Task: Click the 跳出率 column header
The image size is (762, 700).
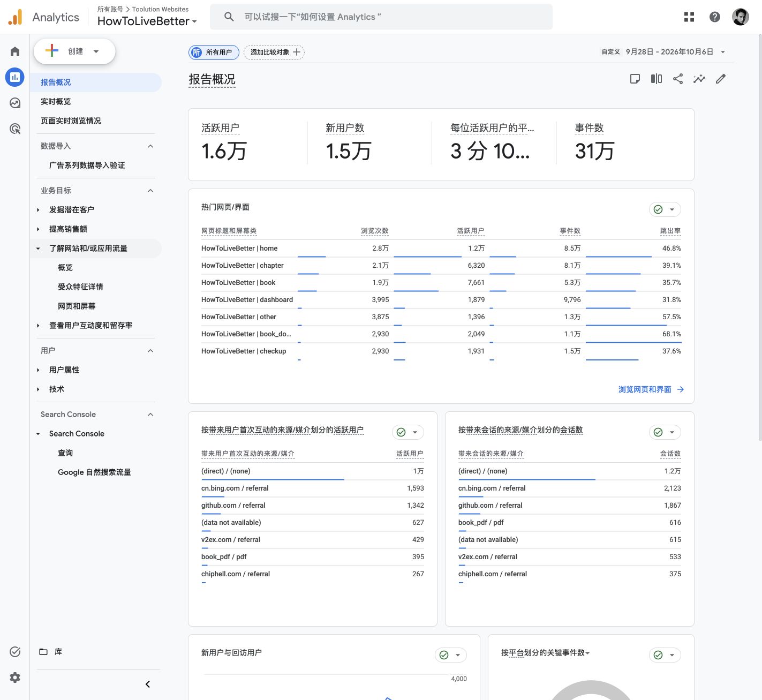Action: [670, 231]
